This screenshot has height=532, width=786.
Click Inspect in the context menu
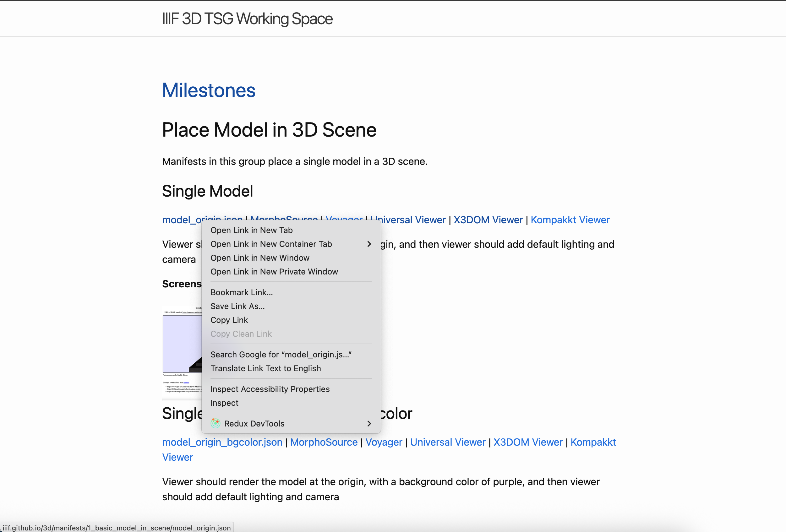(x=224, y=403)
